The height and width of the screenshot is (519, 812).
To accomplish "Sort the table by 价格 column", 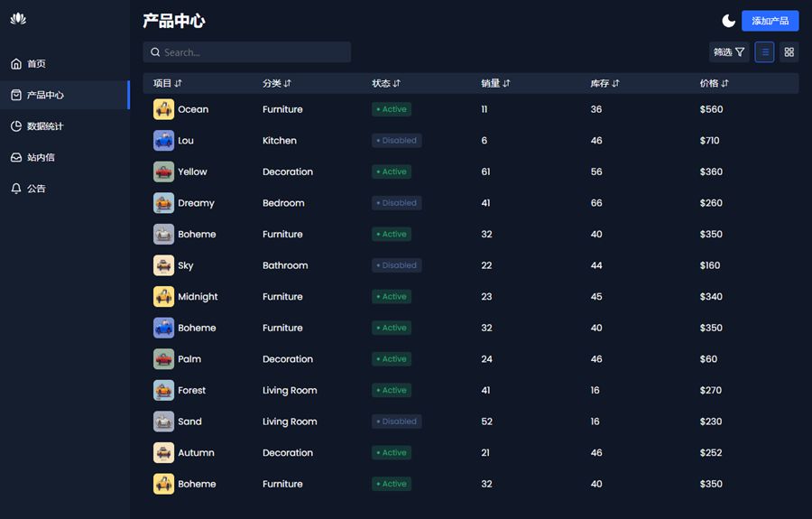I will pyautogui.click(x=714, y=83).
